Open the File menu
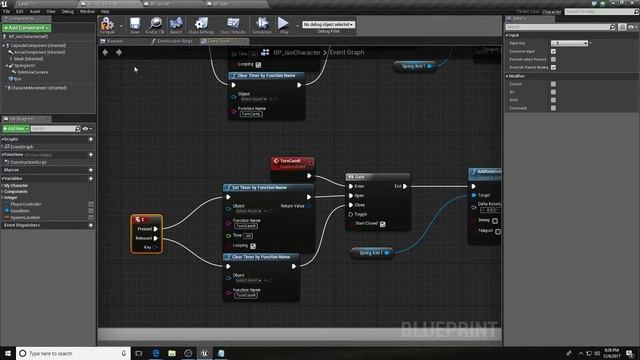Screen dimensions: 640x360 (6, 11)
